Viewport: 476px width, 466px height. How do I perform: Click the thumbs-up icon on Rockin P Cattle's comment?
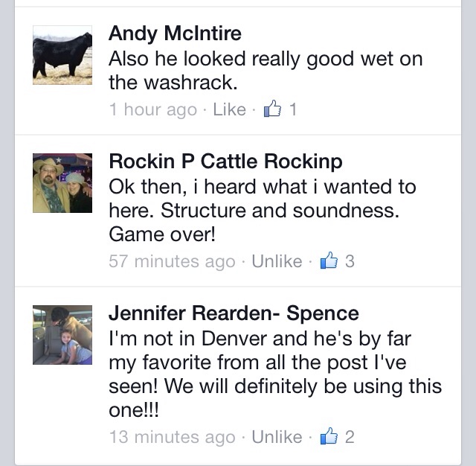tap(329, 261)
